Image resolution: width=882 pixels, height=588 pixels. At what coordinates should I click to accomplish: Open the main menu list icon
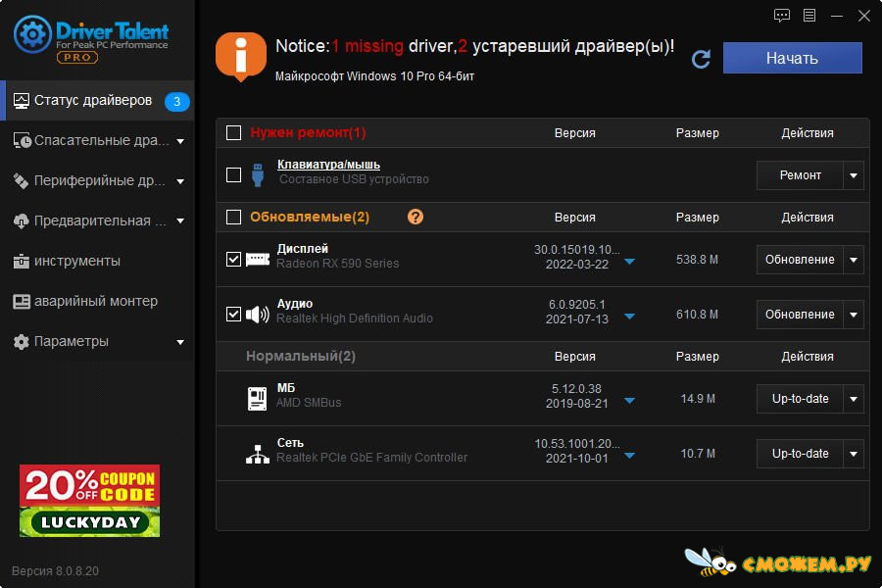coord(809,16)
